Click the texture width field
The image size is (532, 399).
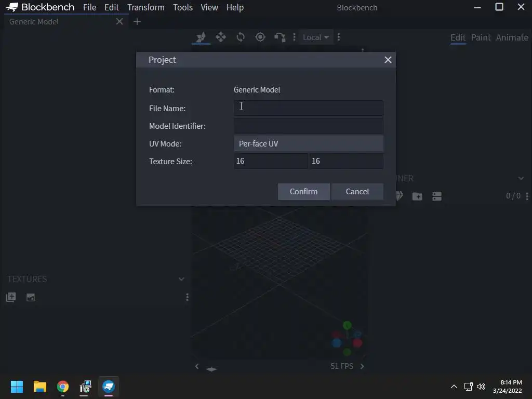(271, 161)
